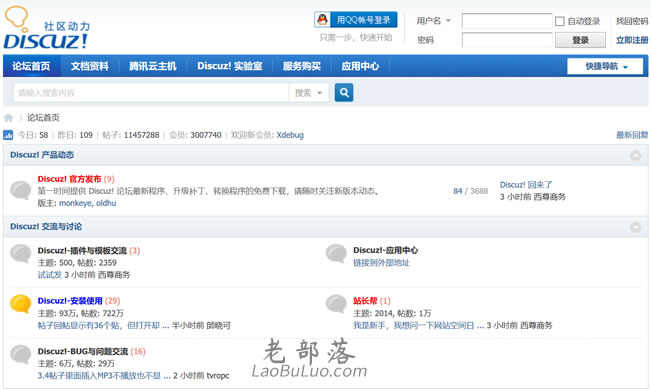The width and height of the screenshot is (651, 389).
Task: Open Discuz!-应用中心 forum link
Action: pyautogui.click(x=385, y=250)
